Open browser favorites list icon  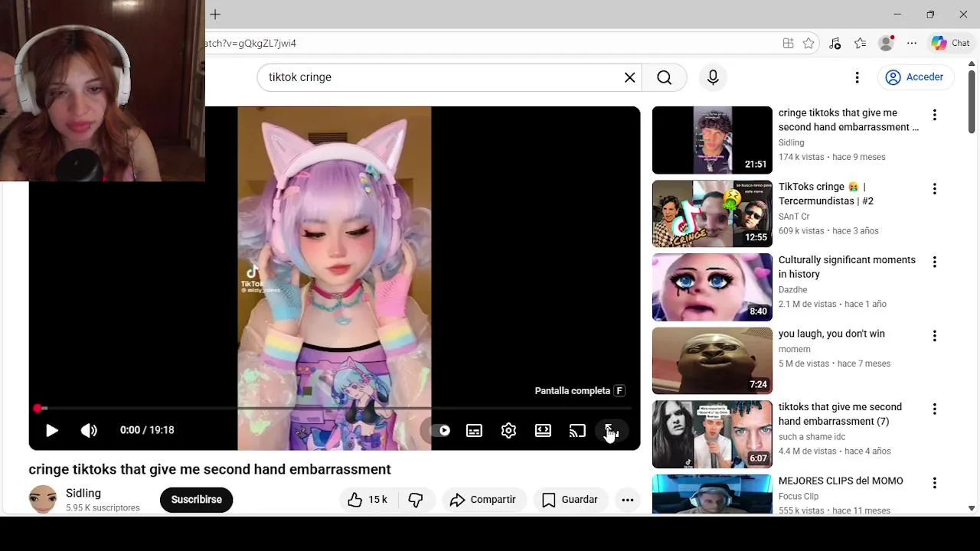point(861,44)
